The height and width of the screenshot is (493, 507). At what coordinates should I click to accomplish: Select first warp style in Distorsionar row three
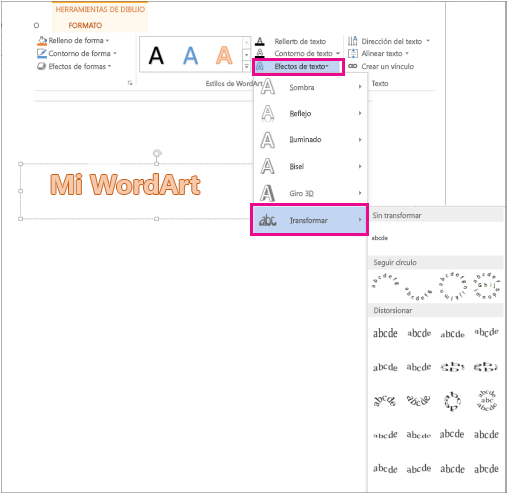[385, 400]
